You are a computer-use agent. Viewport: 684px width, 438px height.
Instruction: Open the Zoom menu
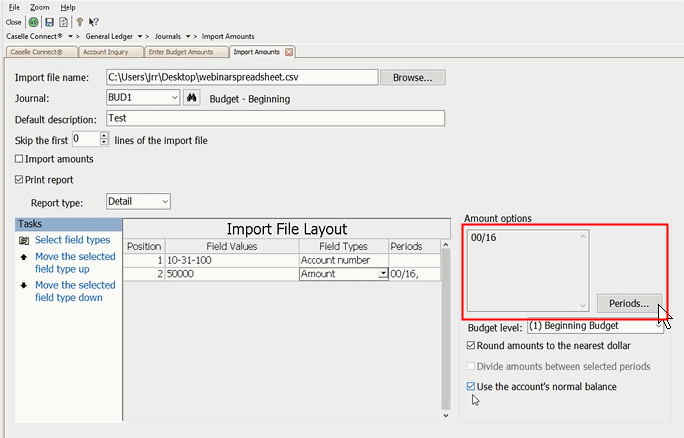pyautogui.click(x=39, y=7)
